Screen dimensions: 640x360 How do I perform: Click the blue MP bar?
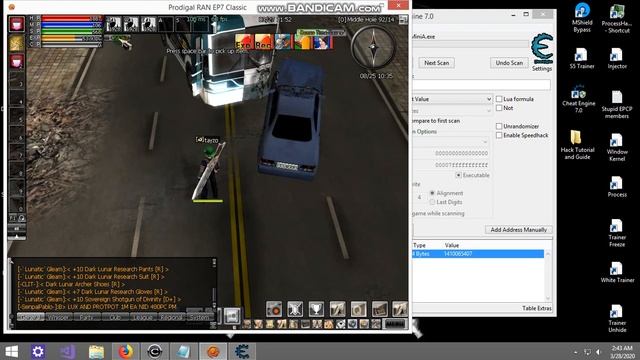[71, 25]
